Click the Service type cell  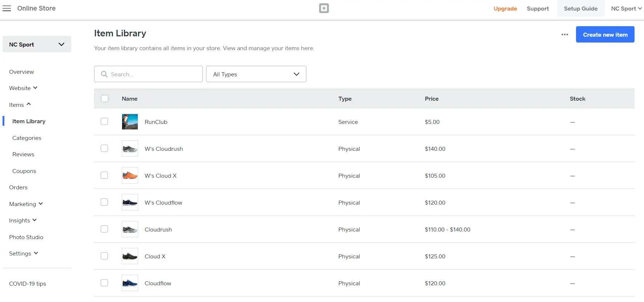tap(348, 122)
